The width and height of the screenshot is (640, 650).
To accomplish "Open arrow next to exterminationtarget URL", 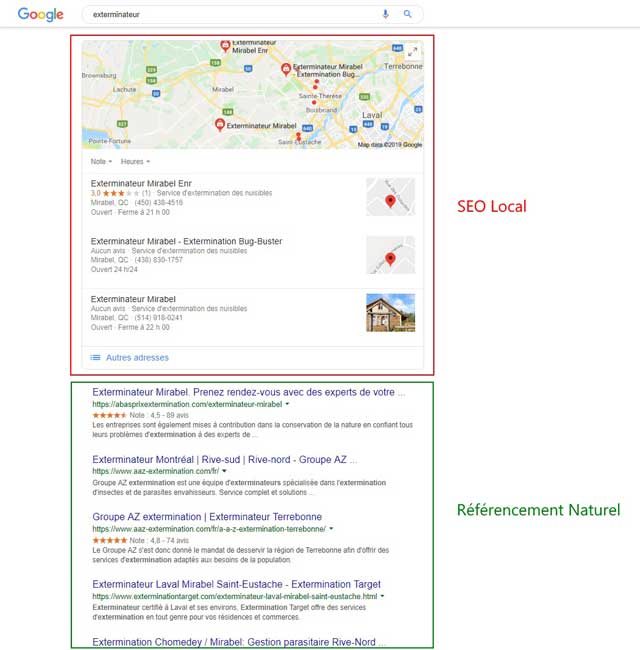I will 382,596.
